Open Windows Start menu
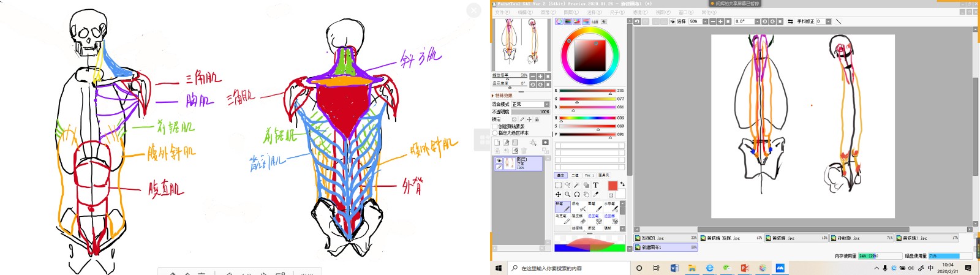The height and width of the screenshot is (275, 980). [x=499, y=268]
